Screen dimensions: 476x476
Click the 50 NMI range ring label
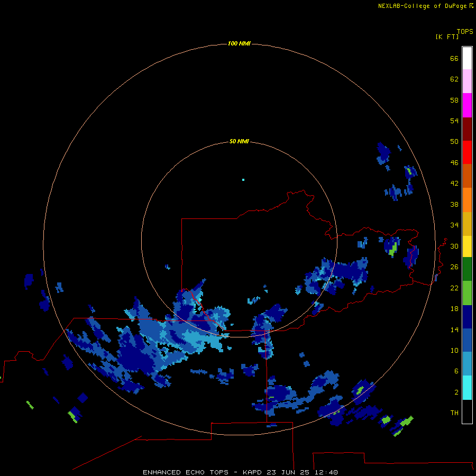pyautogui.click(x=239, y=141)
